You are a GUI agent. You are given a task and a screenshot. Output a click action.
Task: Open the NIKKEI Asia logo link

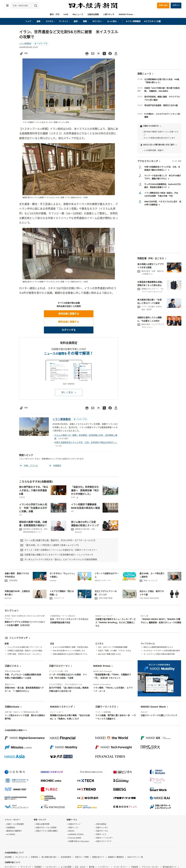pos(14,756)
